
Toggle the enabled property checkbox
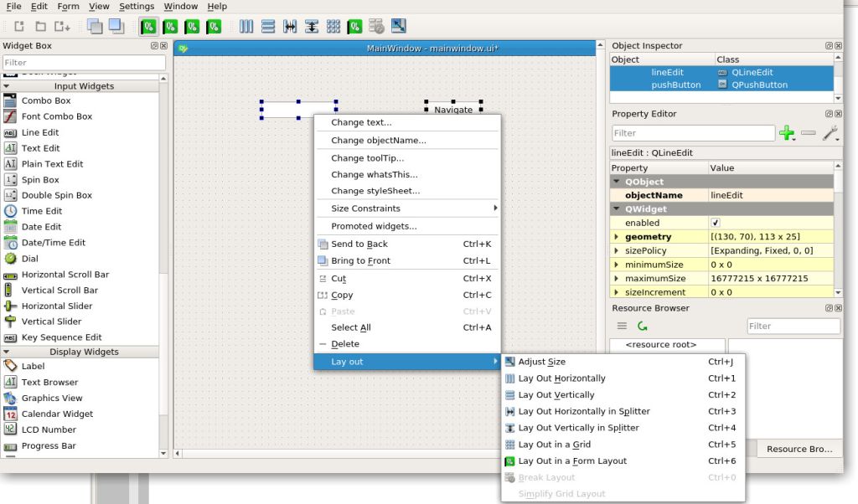point(715,224)
